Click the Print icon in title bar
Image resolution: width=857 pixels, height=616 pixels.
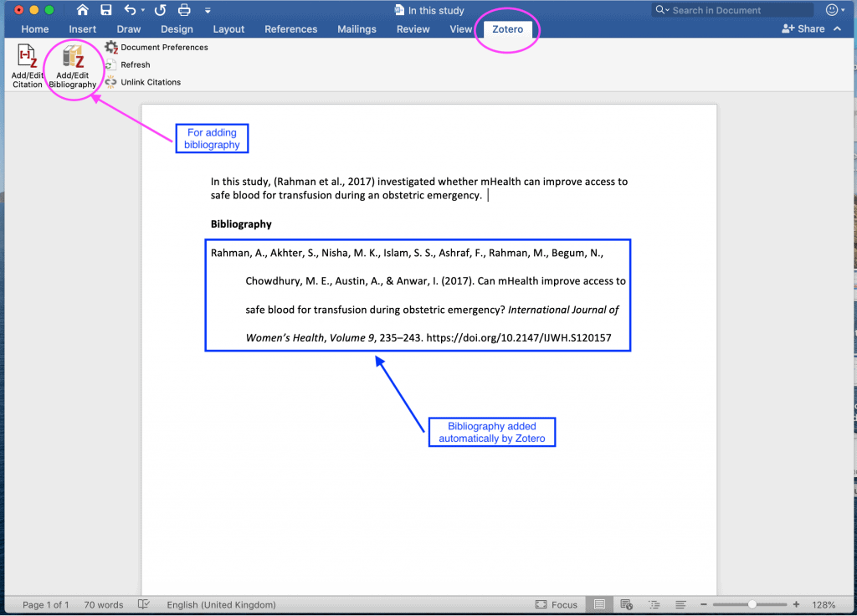point(184,11)
